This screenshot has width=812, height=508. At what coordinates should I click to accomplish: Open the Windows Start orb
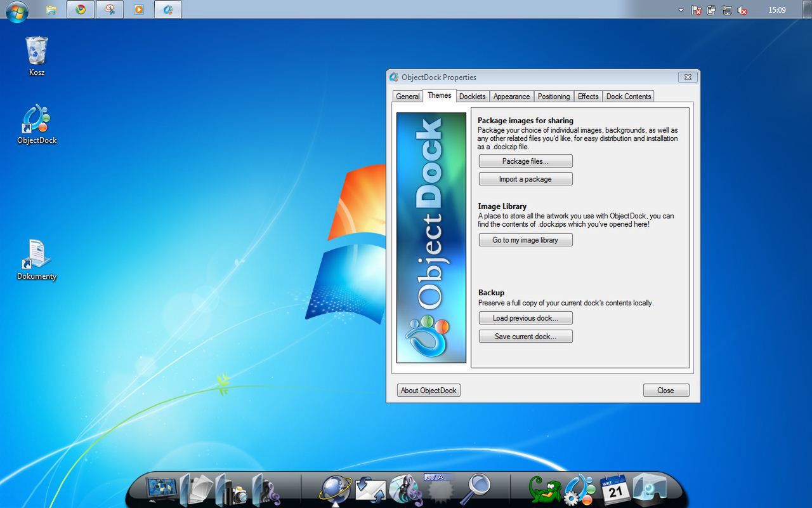pyautogui.click(x=16, y=10)
